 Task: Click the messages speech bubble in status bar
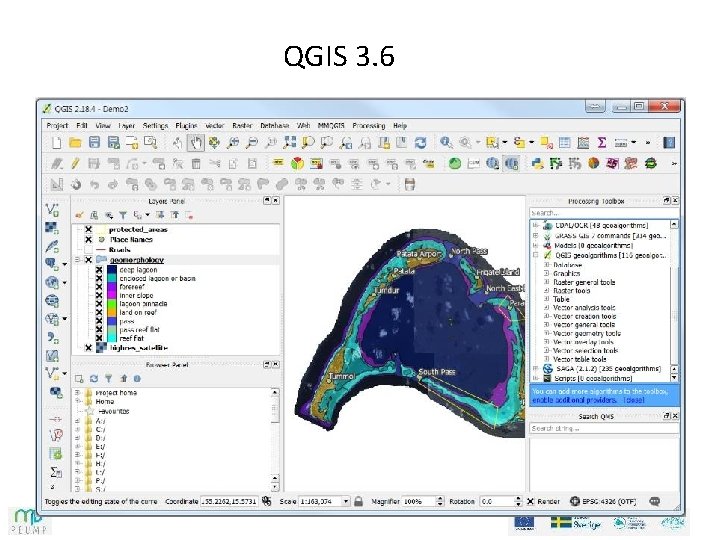[655, 501]
